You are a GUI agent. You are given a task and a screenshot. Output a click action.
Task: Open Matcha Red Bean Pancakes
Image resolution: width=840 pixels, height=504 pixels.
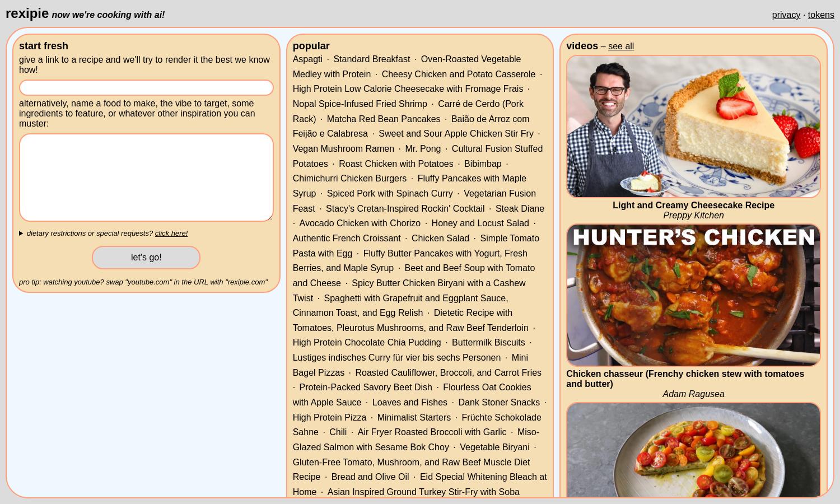click(383, 119)
